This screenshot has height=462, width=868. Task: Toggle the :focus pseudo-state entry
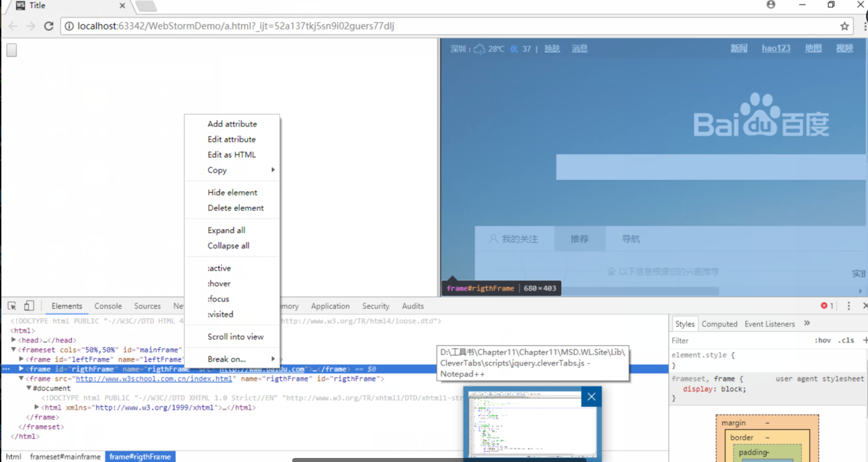click(x=232, y=299)
